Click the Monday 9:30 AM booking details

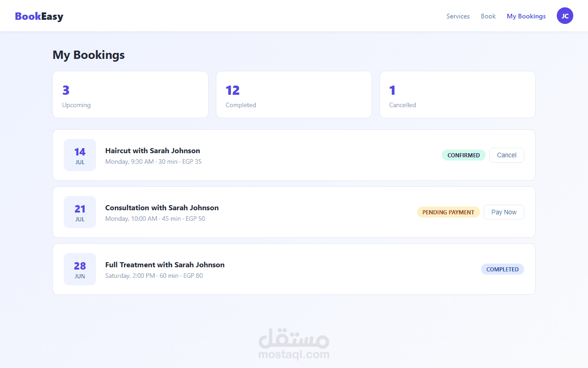tap(153, 161)
